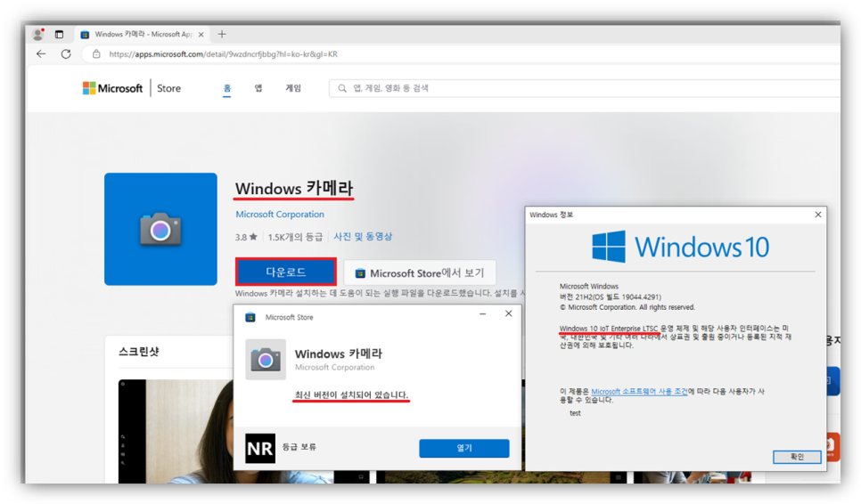Click the Microsoft Store popup title icon

pos(250,318)
